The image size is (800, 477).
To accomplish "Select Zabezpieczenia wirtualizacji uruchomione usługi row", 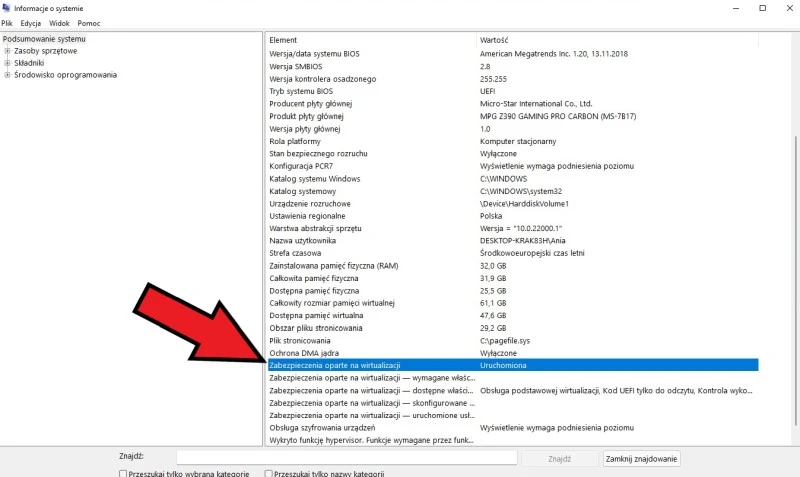I will coord(512,415).
